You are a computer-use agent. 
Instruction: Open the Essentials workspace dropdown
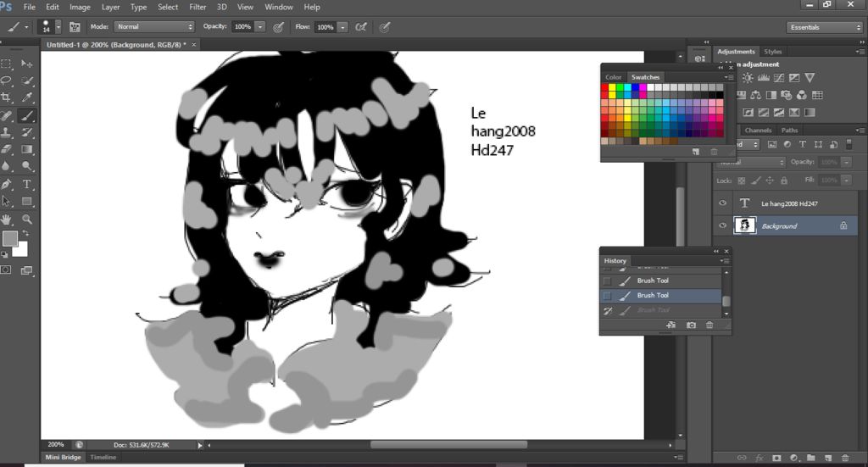[x=824, y=27]
